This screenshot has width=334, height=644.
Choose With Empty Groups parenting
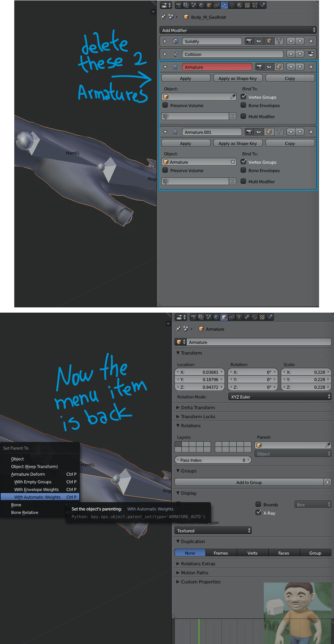40,482
